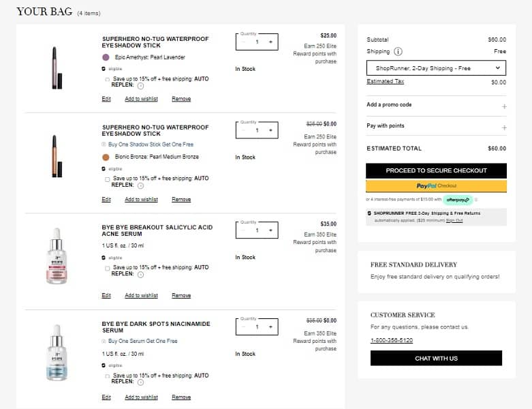Click Proceed to Secure Checkout button

(x=436, y=170)
